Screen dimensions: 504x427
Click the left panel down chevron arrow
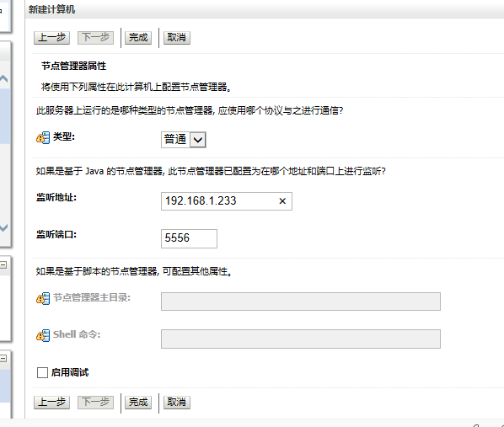point(4,227)
